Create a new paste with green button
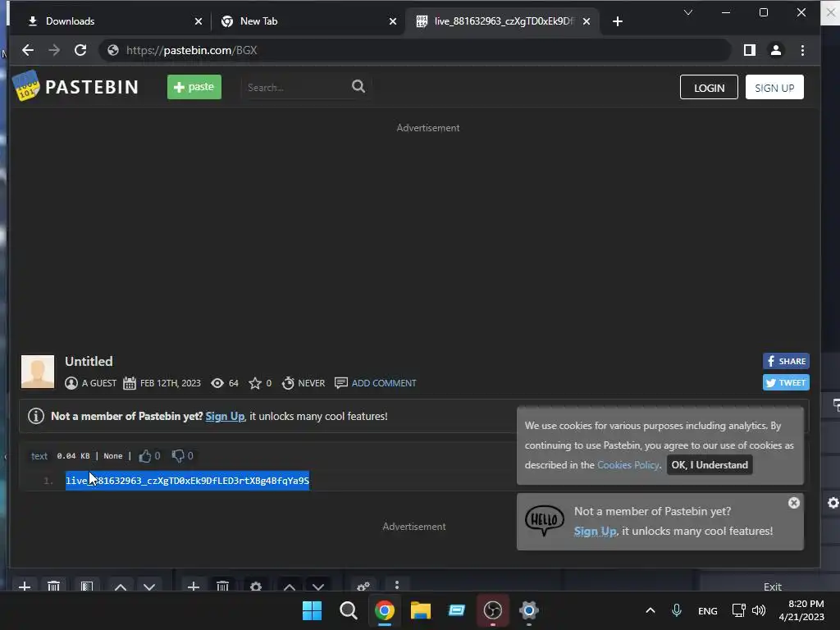 click(x=194, y=87)
